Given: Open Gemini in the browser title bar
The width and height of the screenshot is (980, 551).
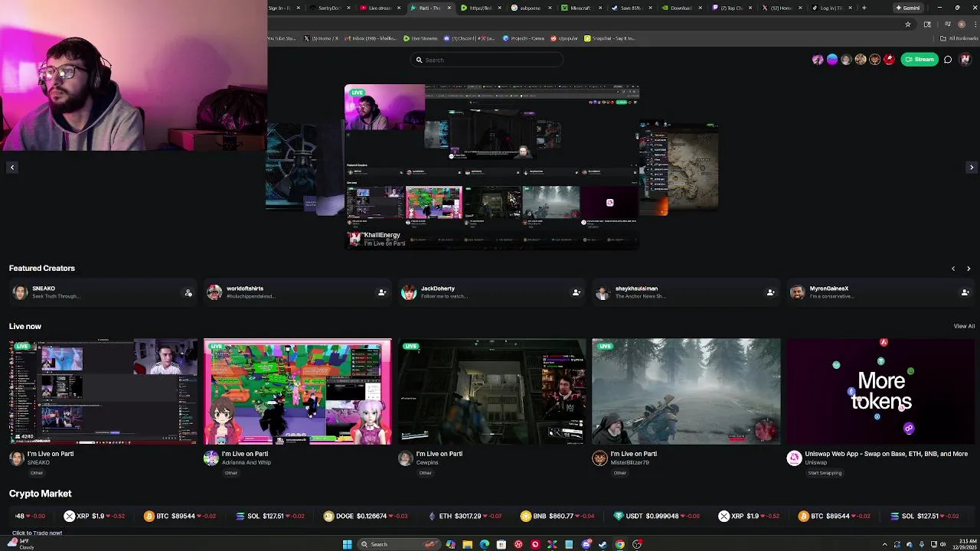Looking at the screenshot, I should tap(907, 8).
